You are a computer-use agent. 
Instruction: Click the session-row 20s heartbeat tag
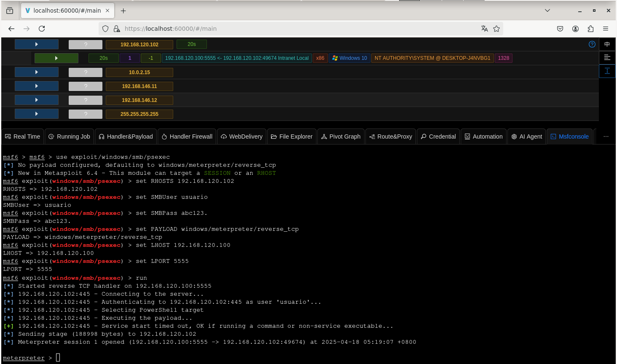tap(104, 58)
